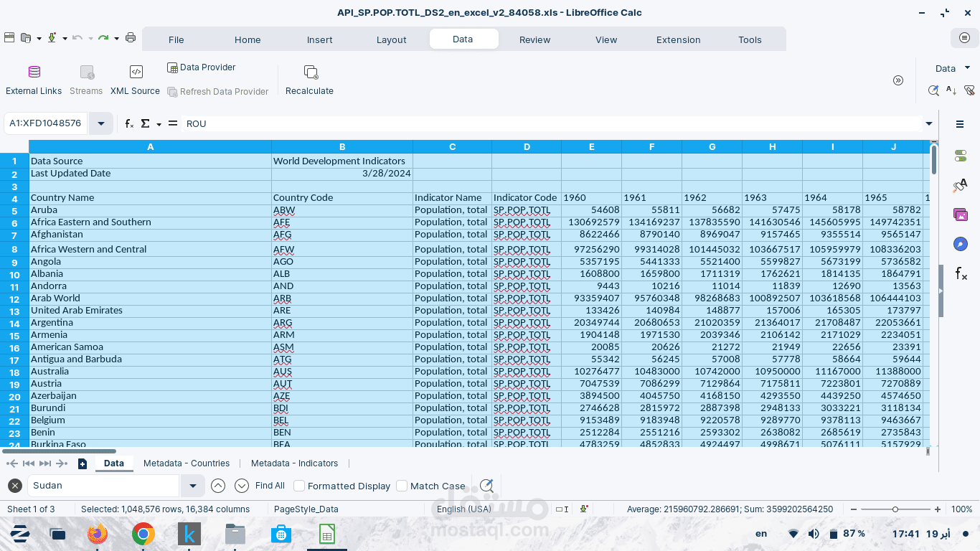The height and width of the screenshot is (551, 980).
Task: Expand the formula bar dropdown arrow
Action: (929, 123)
